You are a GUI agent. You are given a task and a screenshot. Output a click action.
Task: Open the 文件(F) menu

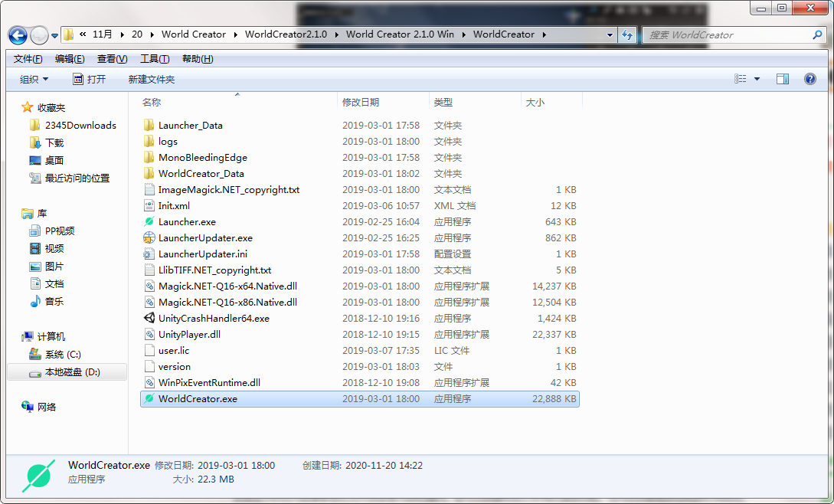28,59
